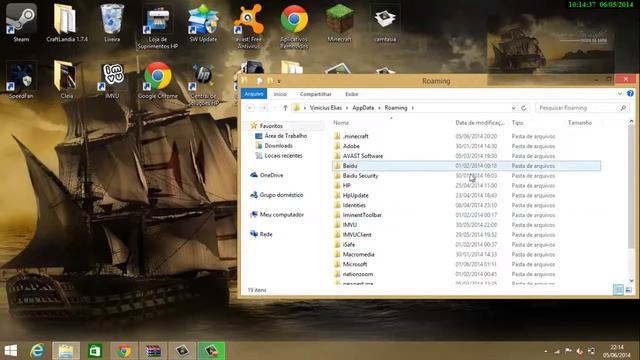The width and height of the screenshot is (640, 360).
Task: Show hidden system tray icons arrow
Action: (546, 351)
